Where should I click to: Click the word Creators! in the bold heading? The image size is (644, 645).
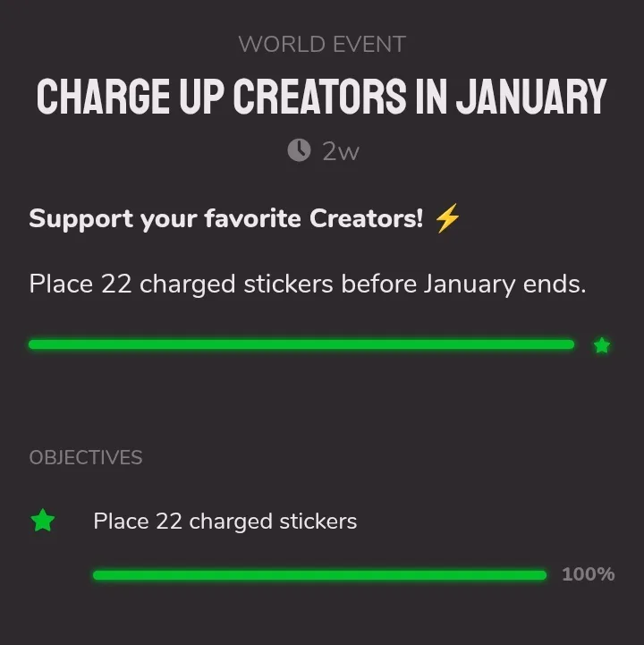[x=366, y=219]
